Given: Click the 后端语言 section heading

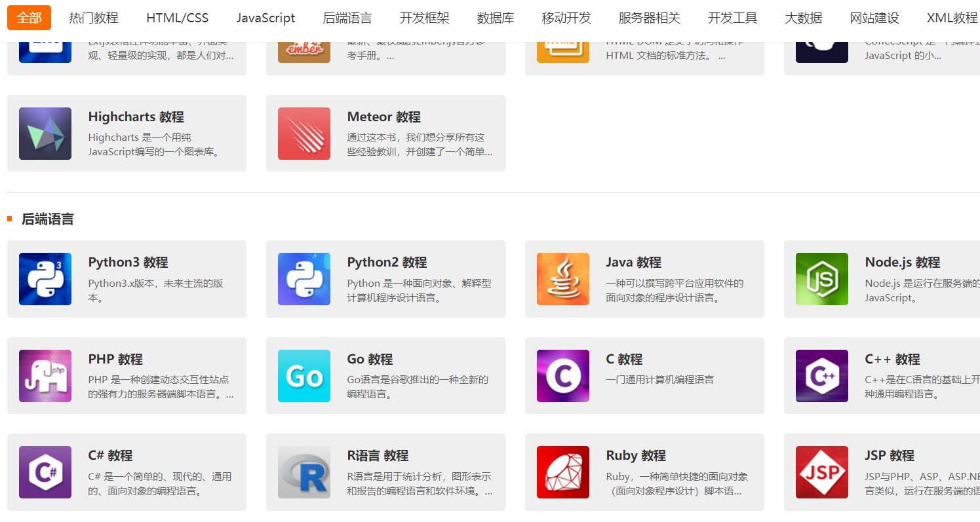Looking at the screenshot, I should point(48,219).
